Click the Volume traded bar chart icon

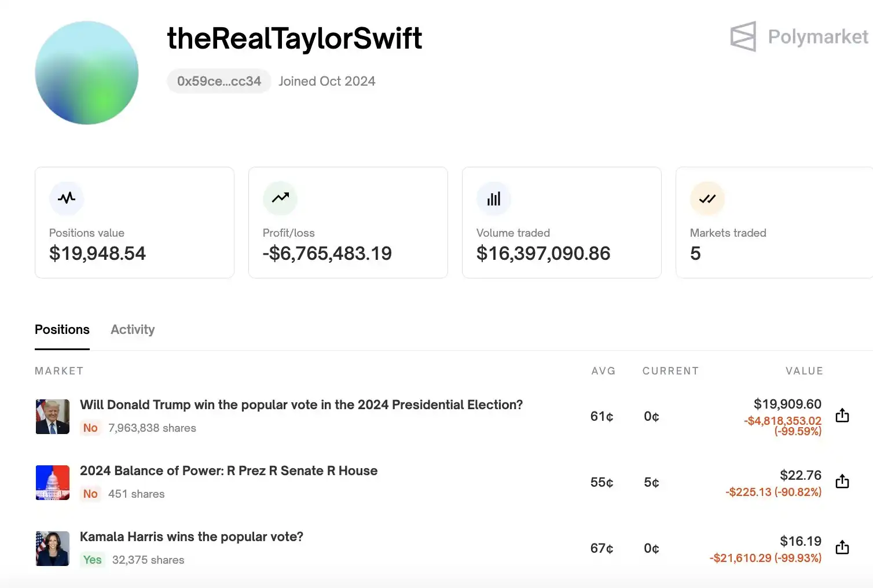pyautogui.click(x=494, y=199)
